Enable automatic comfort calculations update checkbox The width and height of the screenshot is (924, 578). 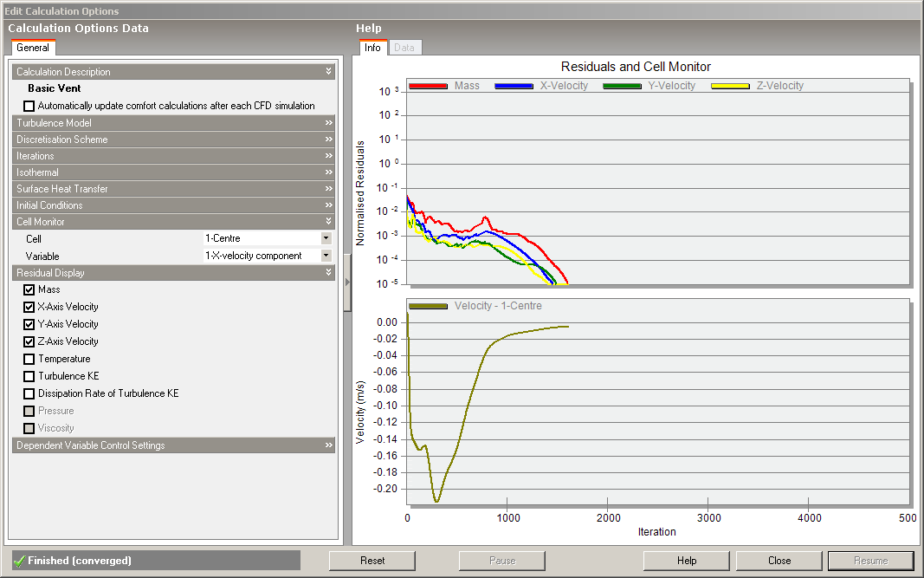pos(29,106)
